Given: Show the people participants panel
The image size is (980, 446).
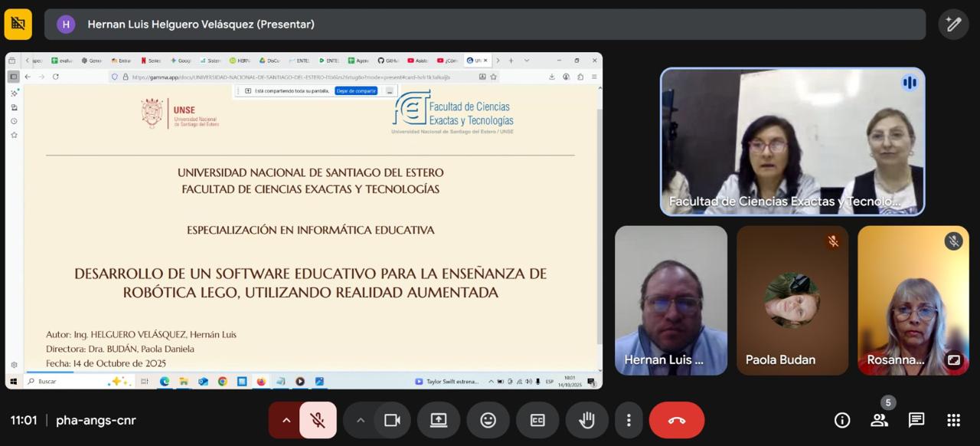Looking at the screenshot, I should point(879,420).
